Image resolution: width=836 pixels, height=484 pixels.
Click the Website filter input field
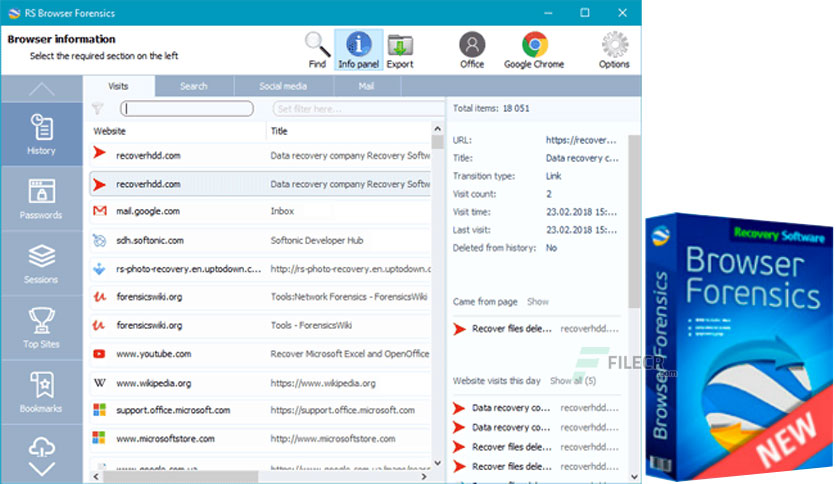(187, 109)
